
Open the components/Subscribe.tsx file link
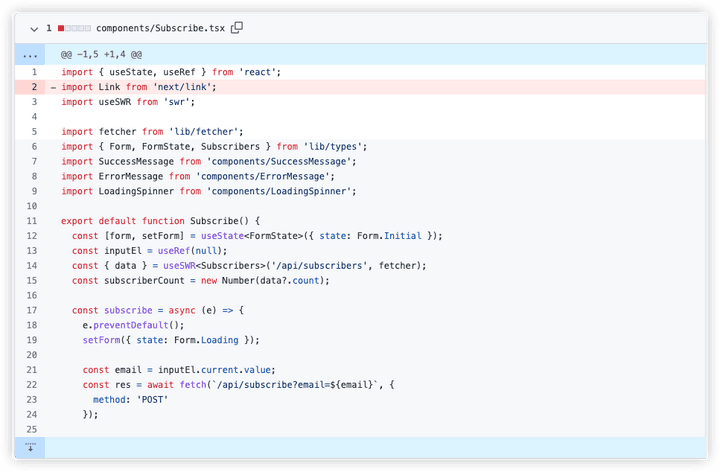tap(160, 28)
